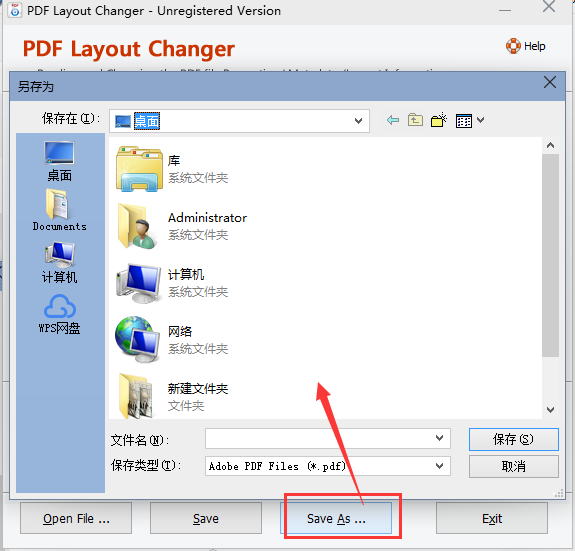Click the Exit button

pos(492,518)
